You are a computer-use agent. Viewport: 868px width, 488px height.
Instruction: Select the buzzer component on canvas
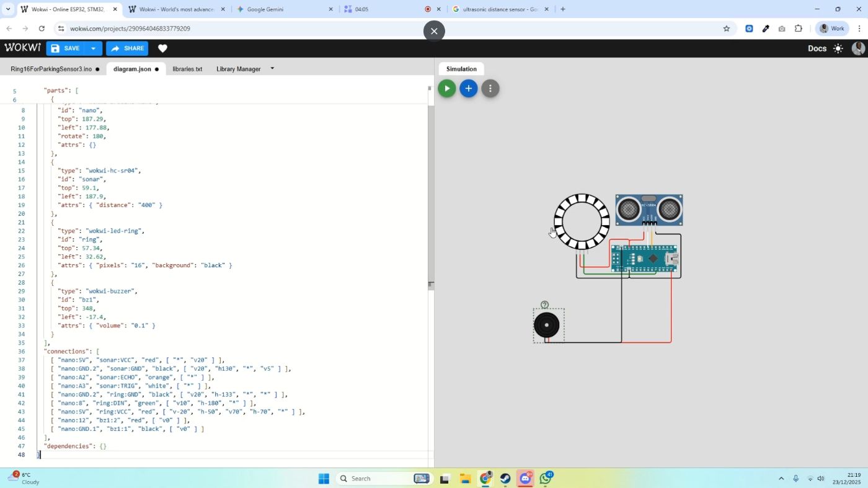(x=547, y=326)
